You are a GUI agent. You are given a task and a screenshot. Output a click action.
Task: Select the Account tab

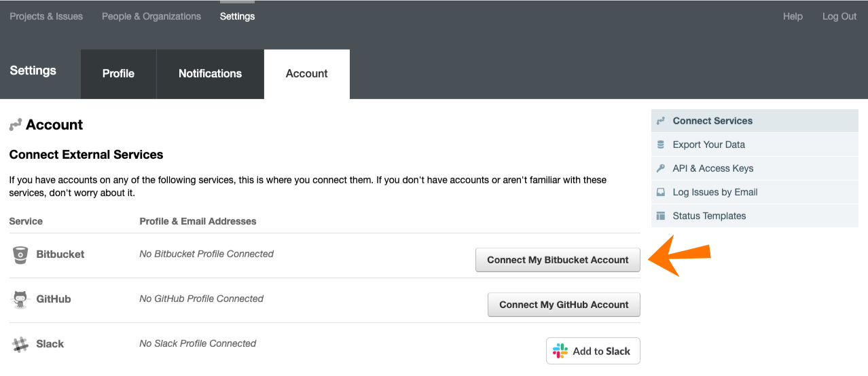pyautogui.click(x=306, y=74)
